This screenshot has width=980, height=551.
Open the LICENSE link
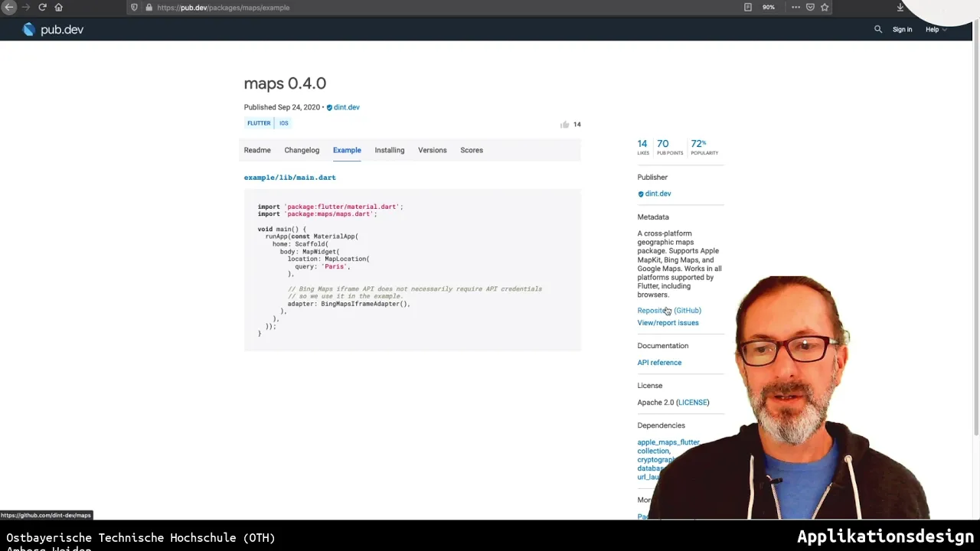coord(693,403)
